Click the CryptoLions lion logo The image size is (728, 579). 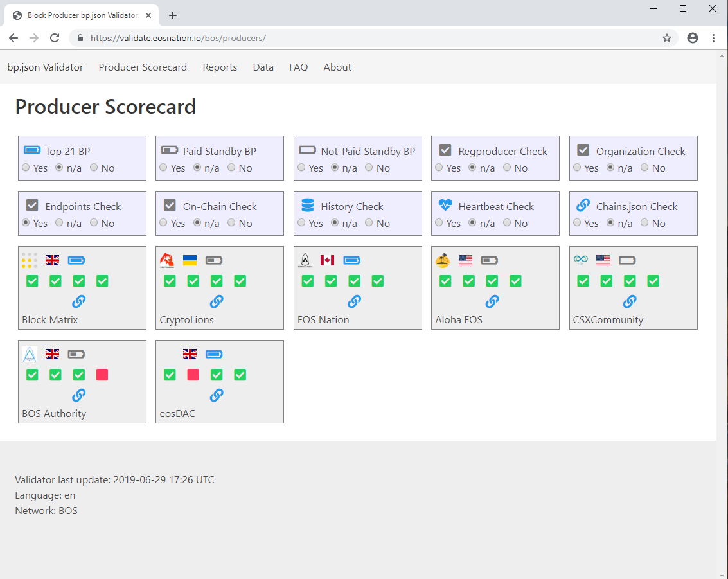[x=167, y=260]
